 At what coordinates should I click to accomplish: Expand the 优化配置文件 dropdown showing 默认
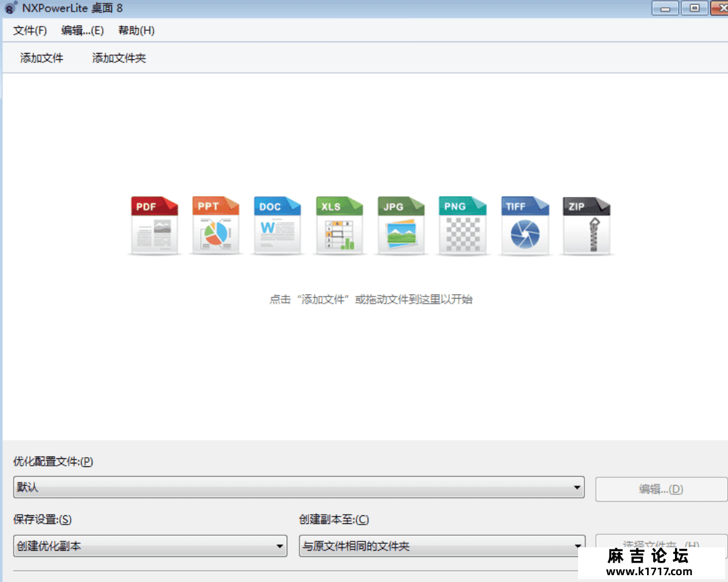[299, 487]
